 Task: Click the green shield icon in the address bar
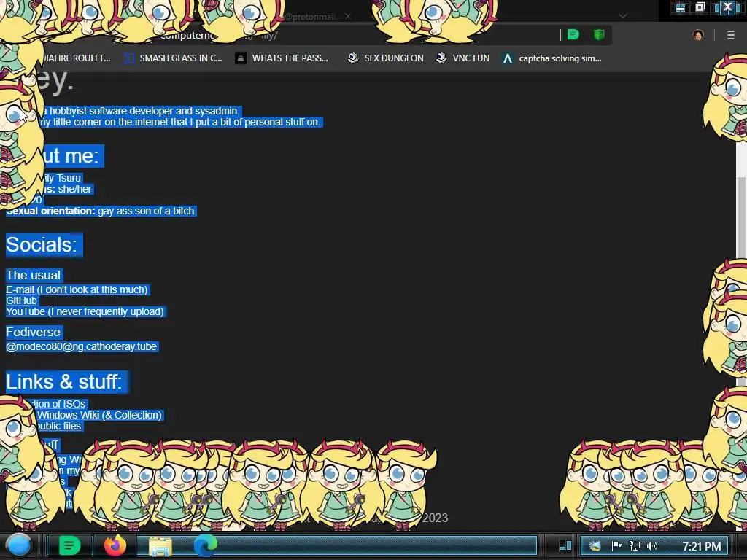pos(599,35)
